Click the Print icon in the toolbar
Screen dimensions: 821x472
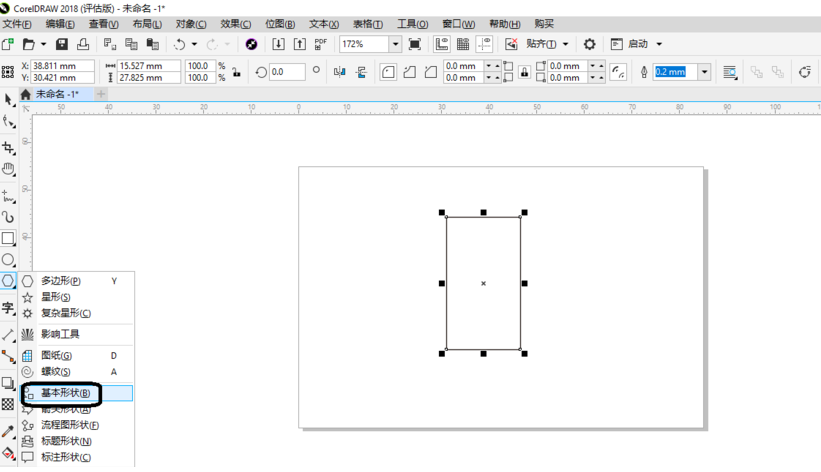(x=83, y=44)
